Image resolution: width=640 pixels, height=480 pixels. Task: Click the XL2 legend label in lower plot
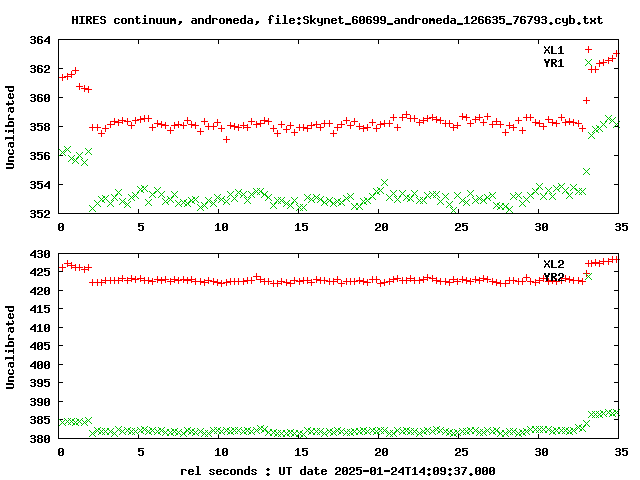coord(553,264)
